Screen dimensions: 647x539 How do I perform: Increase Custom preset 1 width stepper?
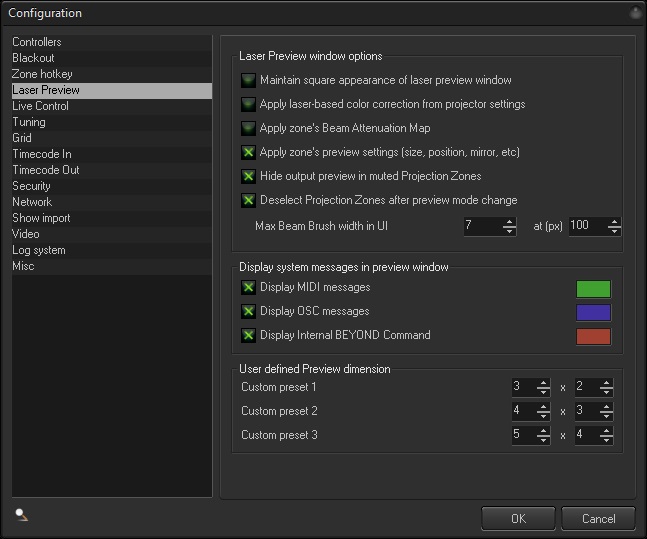543,383
